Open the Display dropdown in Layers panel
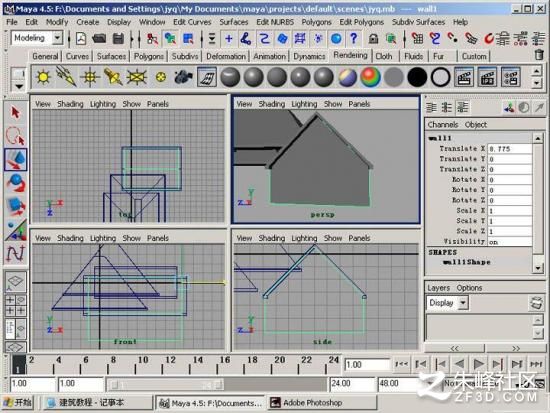The width and height of the screenshot is (550, 413). [447, 302]
